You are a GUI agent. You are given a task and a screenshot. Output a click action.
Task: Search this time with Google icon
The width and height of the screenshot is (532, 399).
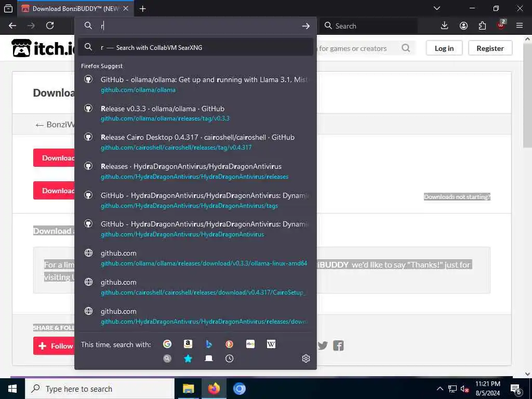pyautogui.click(x=167, y=344)
